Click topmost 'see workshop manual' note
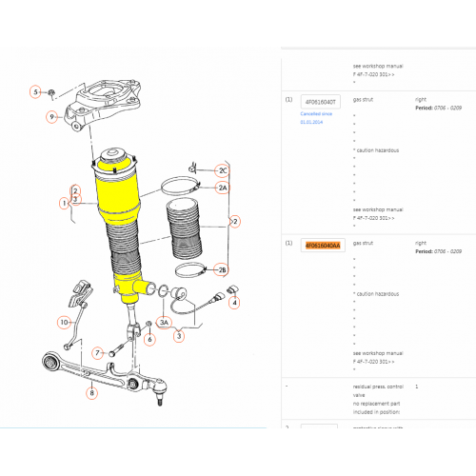476x476 pixels. [x=378, y=66]
